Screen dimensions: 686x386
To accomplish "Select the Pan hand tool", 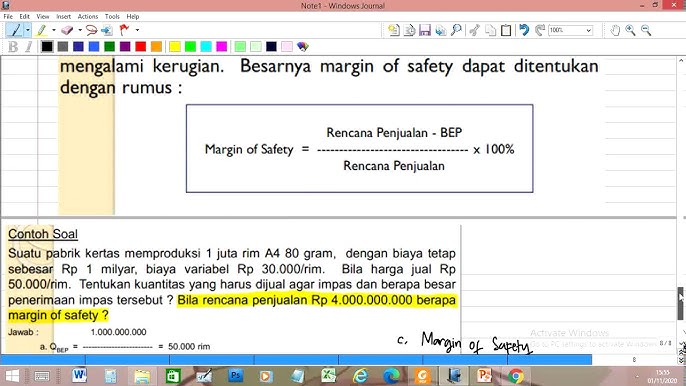I will 615,30.
